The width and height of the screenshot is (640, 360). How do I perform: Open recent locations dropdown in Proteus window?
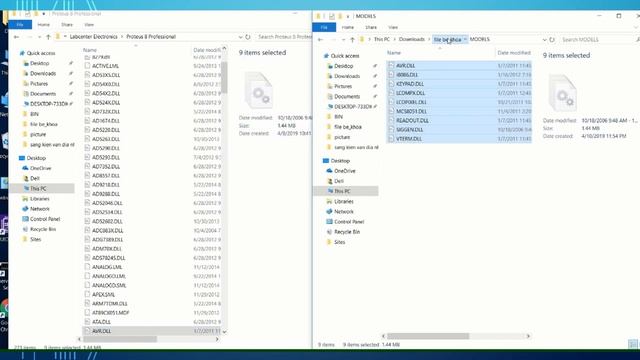[39, 37]
